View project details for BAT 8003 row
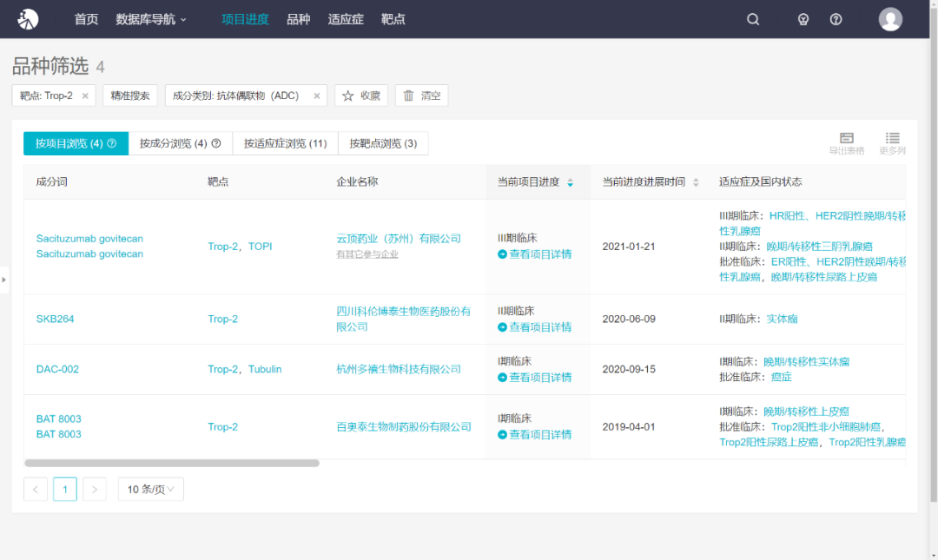 pos(534,435)
